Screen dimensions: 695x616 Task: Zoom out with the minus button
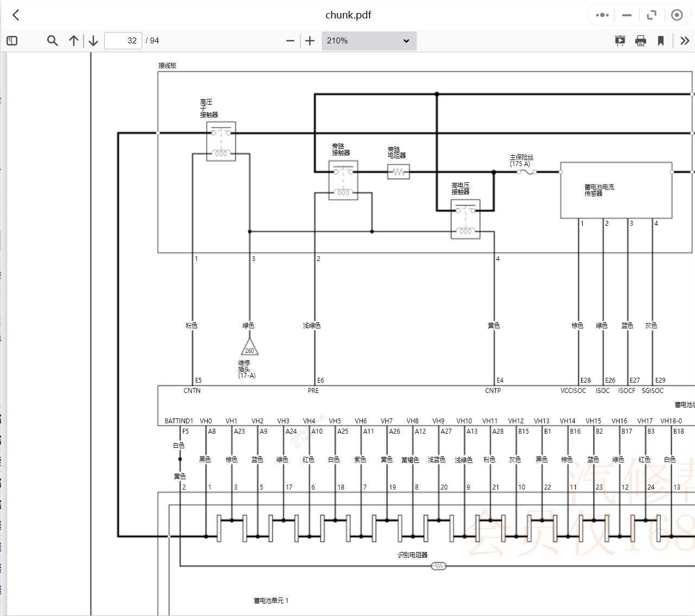point(290,41)
